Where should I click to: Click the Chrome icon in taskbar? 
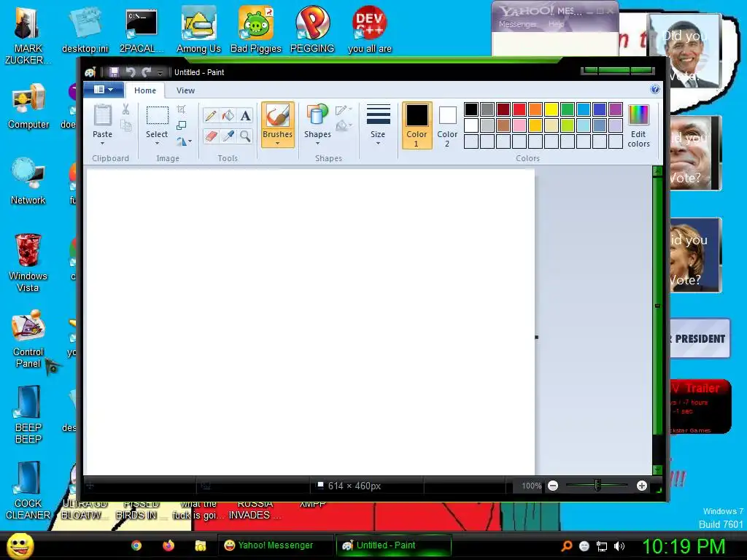[x=136, y=545]
